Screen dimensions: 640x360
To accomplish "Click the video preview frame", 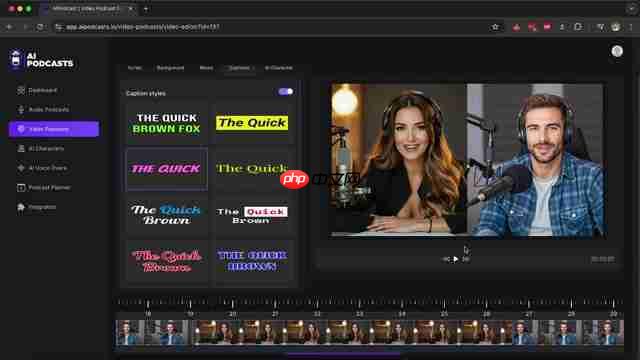I will coord(467,160).
